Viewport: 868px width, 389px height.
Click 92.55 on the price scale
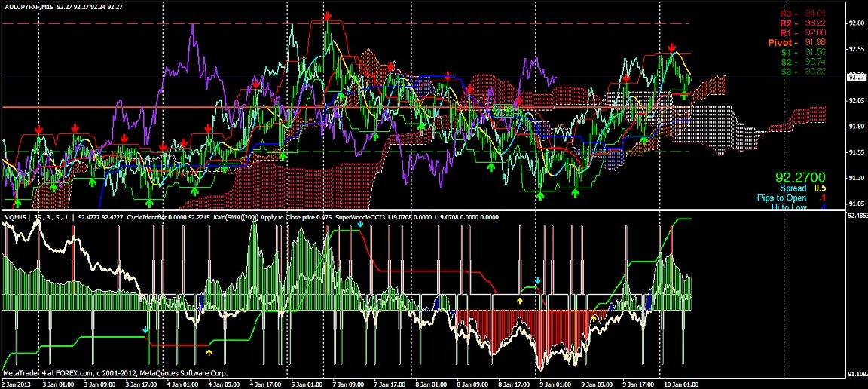coord(856,49)
